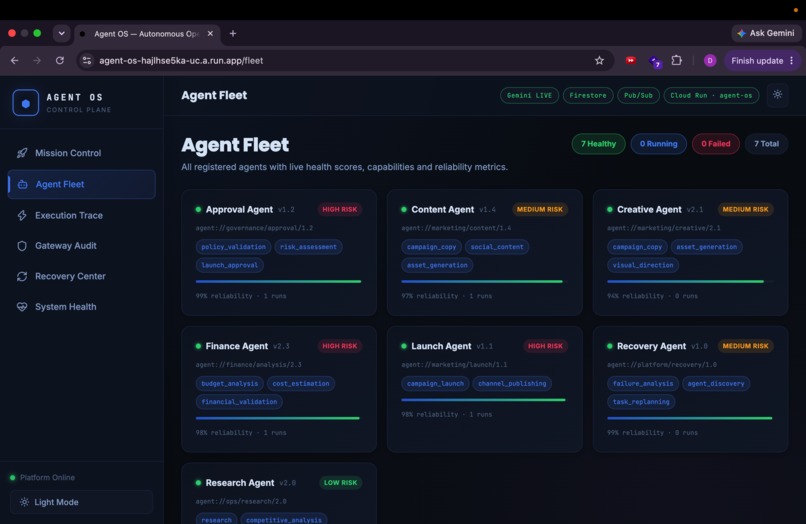Open Gateway Audit section
Viewport: 806px width, 524px height.
[81, 246]
